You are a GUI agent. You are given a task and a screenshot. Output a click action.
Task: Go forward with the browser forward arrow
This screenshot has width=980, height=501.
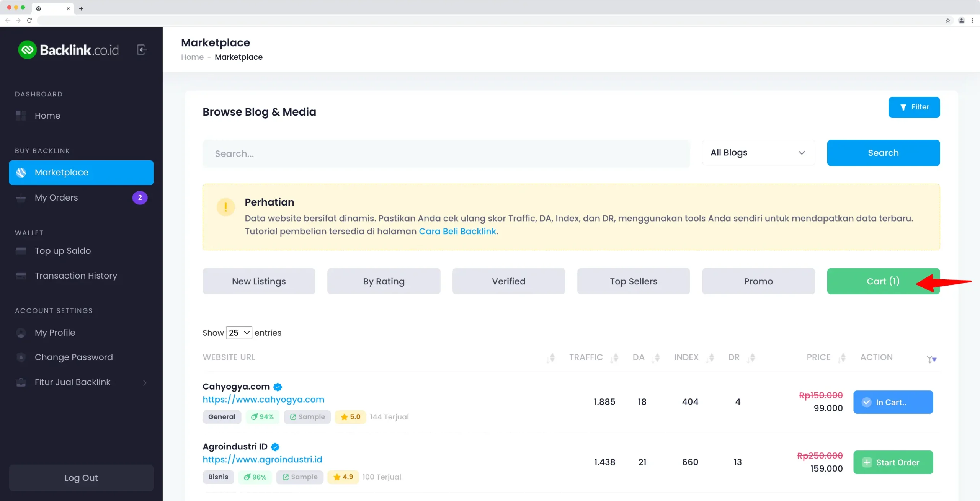point(18,21)
